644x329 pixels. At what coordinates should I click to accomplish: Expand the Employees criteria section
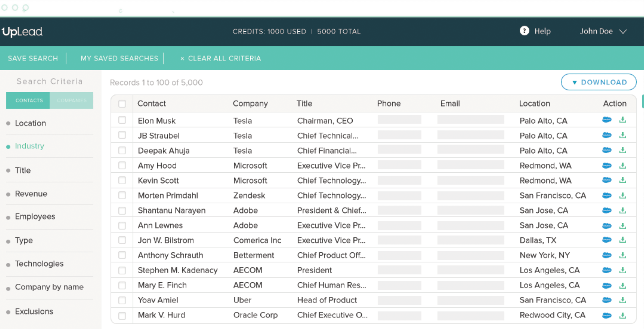35,217
